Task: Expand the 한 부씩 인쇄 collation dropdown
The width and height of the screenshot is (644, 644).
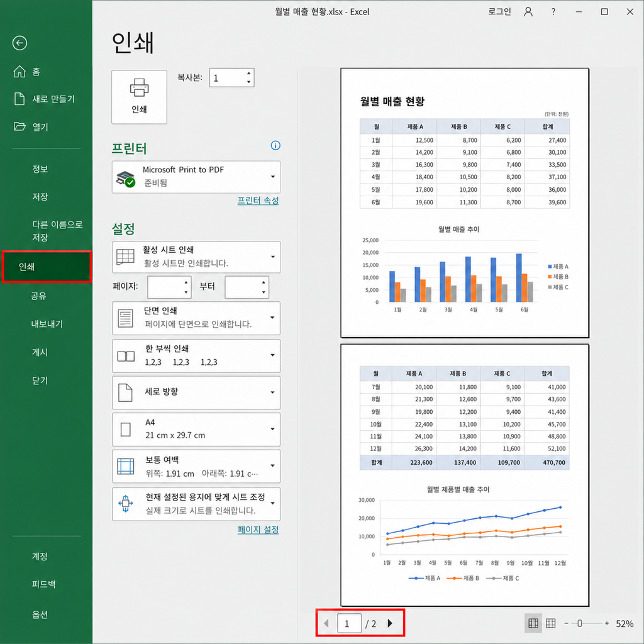Action: (196, 355)
